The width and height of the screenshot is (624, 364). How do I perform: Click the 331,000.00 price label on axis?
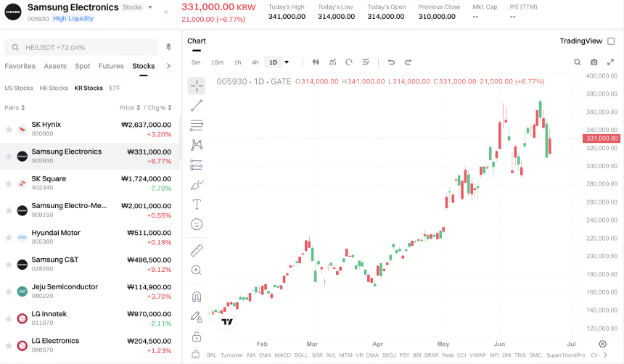(x=602, y=138)
